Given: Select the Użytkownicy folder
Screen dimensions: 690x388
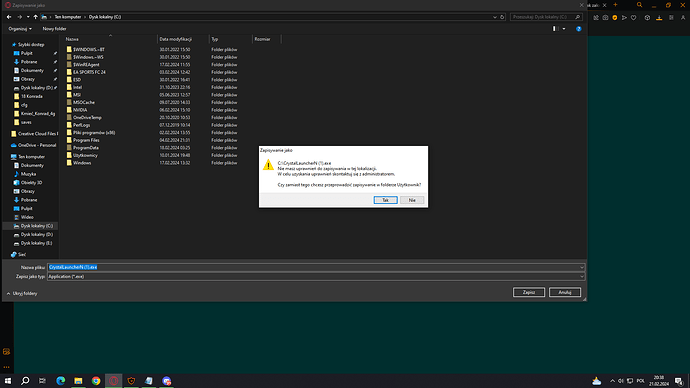Looking at the screenshot, I should (x=85, y=155).
